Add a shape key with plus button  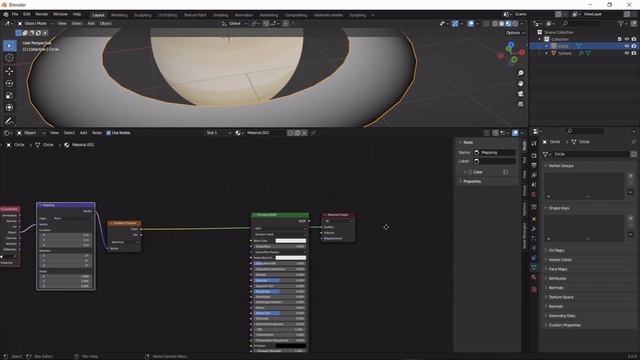pyautogui.click(x=631, y=218)
